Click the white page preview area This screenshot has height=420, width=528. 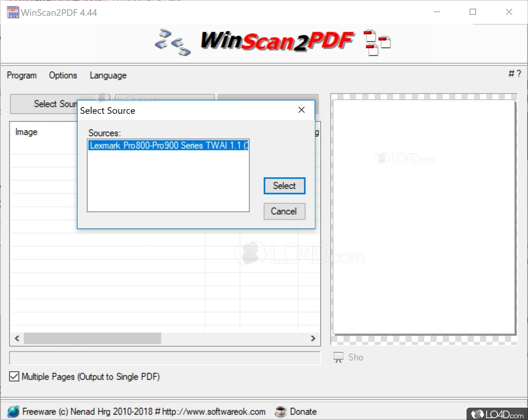[424, 217]
